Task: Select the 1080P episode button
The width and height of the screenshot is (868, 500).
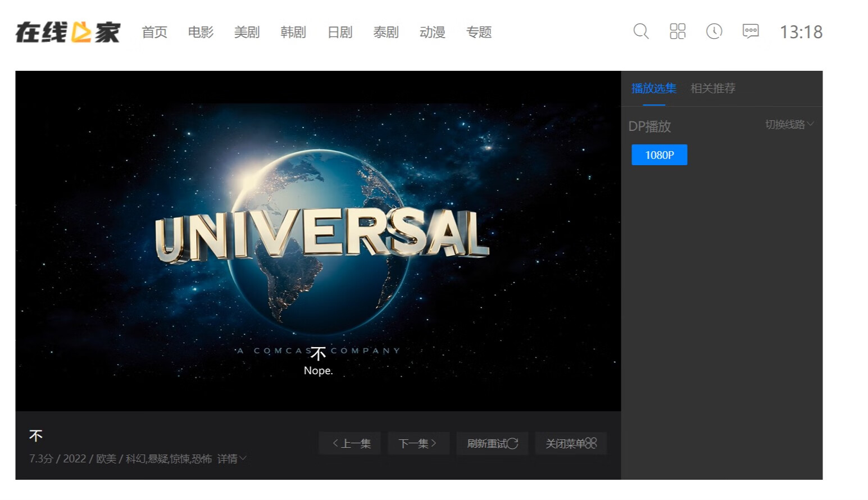Action: tap(660, 155)
